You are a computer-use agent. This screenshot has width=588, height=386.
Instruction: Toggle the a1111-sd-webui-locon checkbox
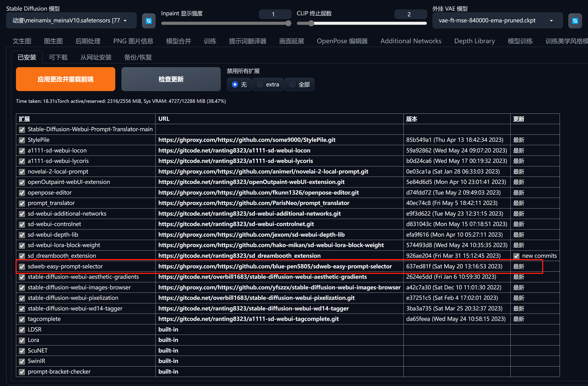22,151
